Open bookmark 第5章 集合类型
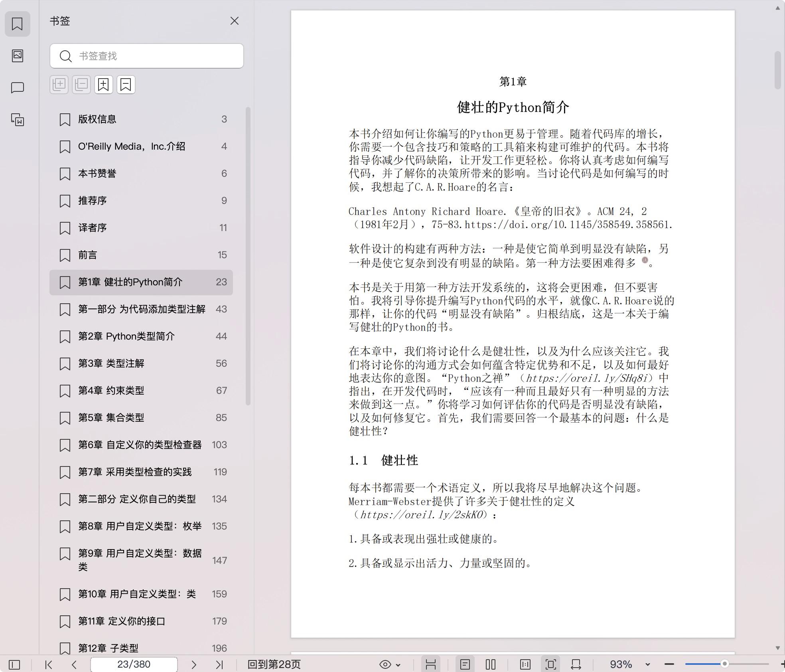 pyautogui.click(x=141, y=417)
